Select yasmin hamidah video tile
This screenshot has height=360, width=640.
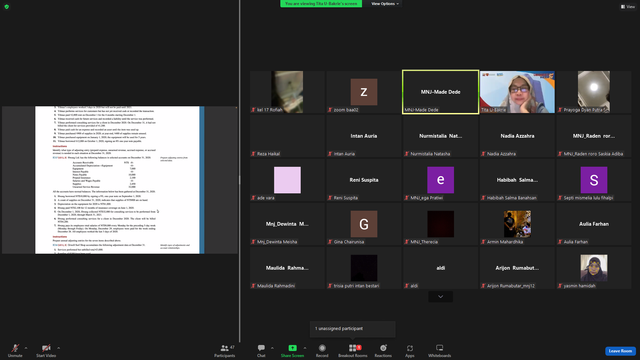coord(594,268)
